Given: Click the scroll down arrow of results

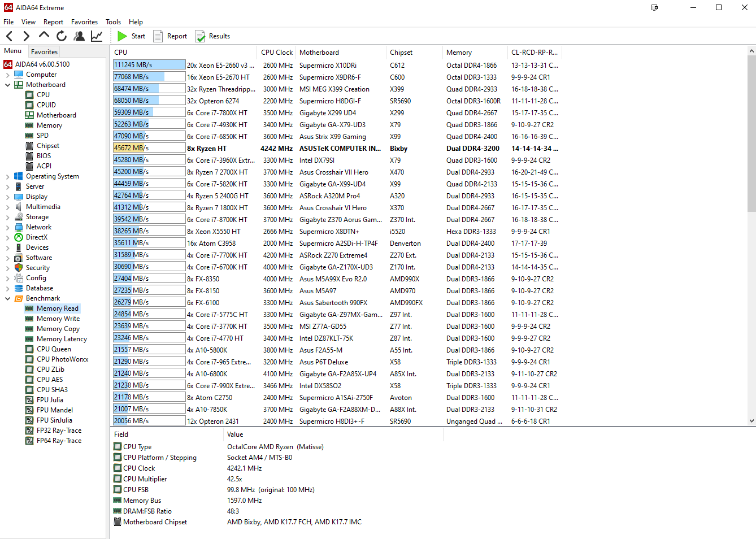Looking at the screenshot, I should click(751, 421).
